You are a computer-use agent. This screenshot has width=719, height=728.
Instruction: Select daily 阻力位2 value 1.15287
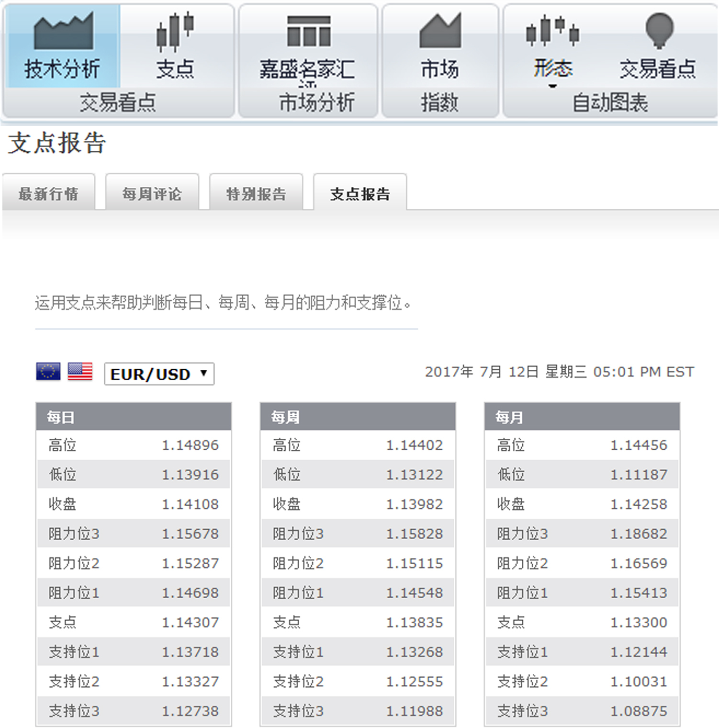pyautogui.click(x=190, y=563)
